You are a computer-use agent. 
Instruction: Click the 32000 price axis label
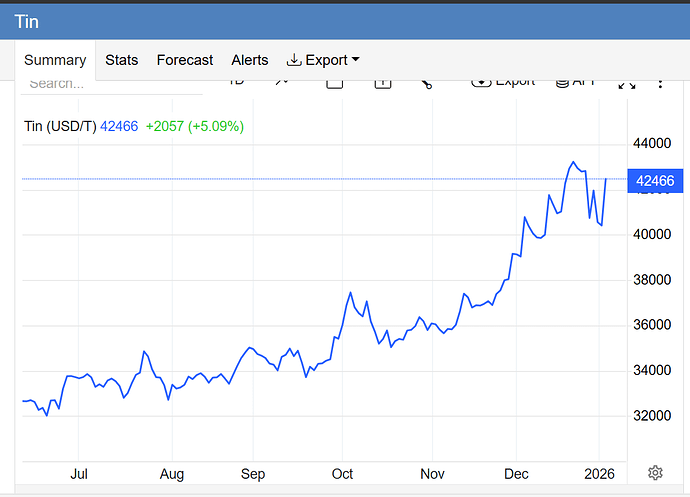tap(652, 416)
